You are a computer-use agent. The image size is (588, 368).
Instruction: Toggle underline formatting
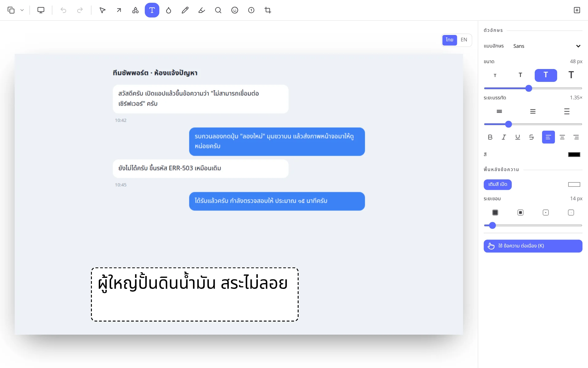click(518, 137)
